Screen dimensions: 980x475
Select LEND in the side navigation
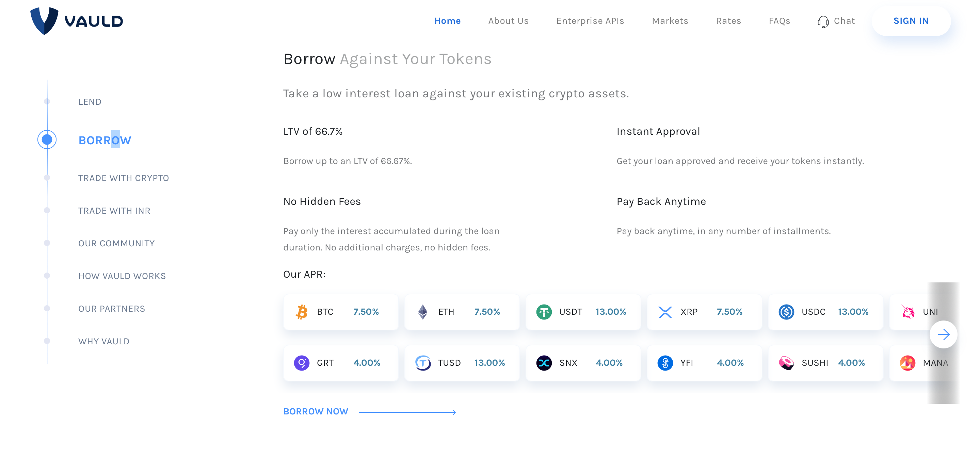pos(90,102)
